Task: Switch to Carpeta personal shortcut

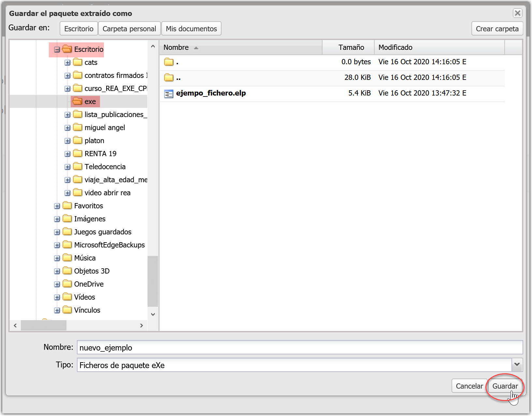Action: coord(129,28)
